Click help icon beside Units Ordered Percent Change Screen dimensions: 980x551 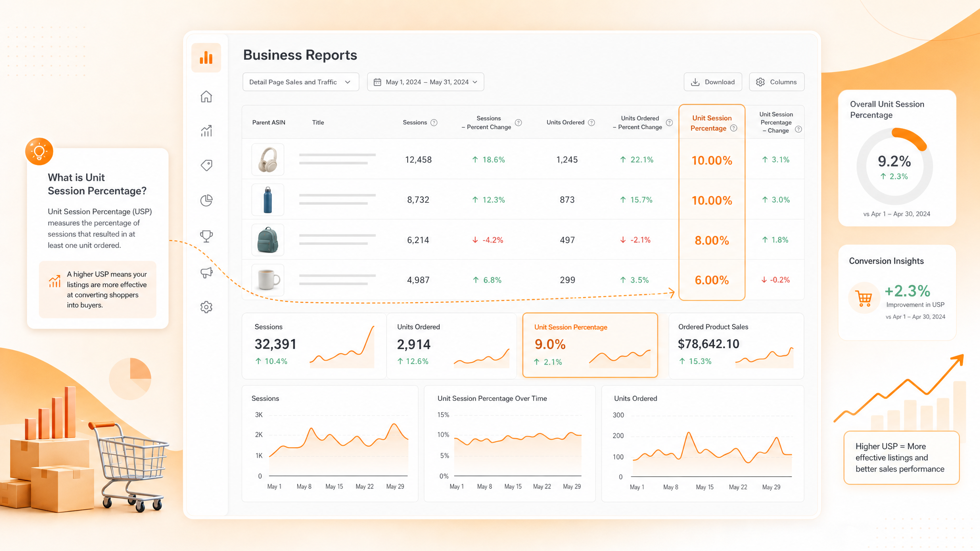coord(669,122)
